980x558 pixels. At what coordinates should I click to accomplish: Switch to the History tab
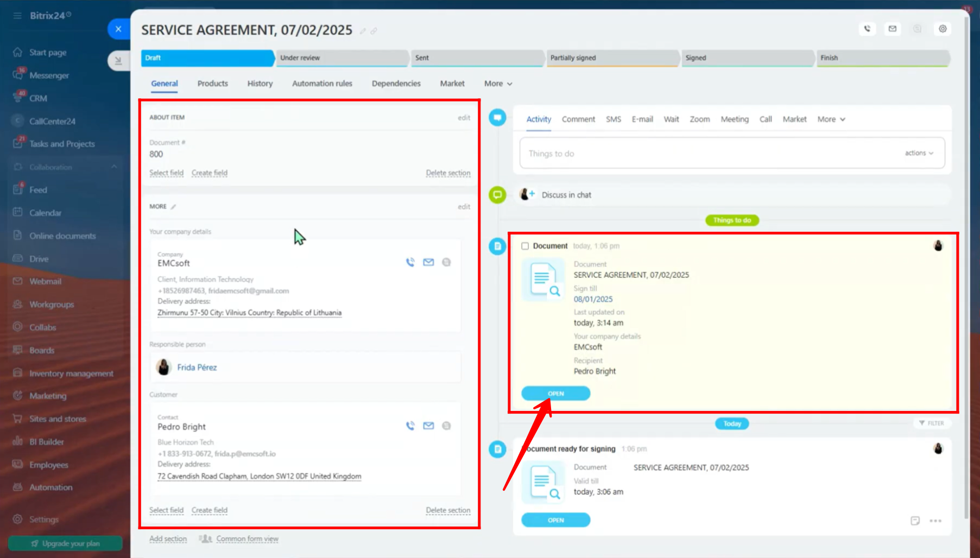260,84
